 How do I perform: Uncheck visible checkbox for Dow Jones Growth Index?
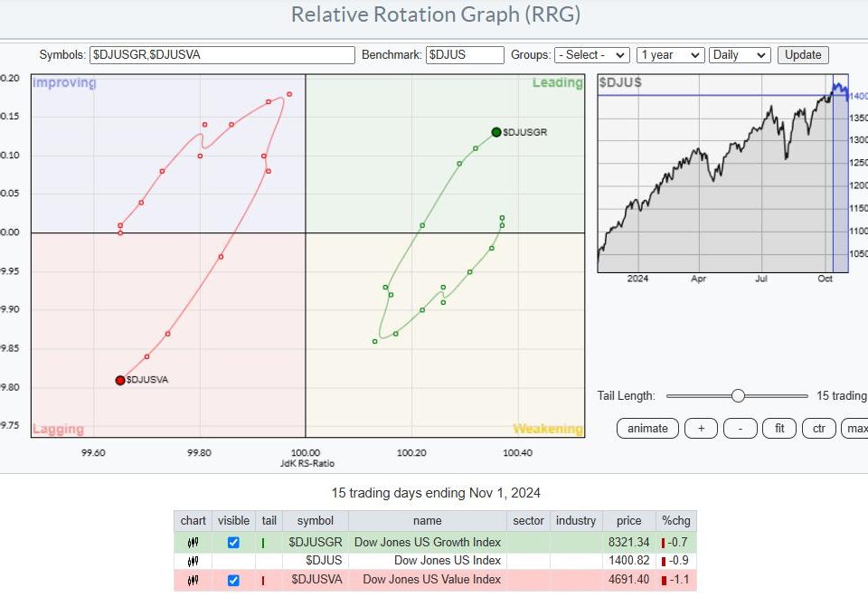(233, 542)
